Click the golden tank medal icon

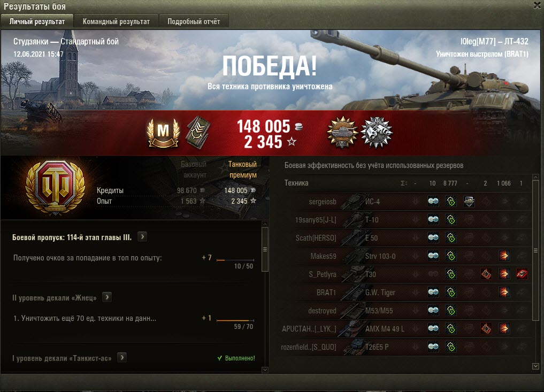(x=342, y=132)
